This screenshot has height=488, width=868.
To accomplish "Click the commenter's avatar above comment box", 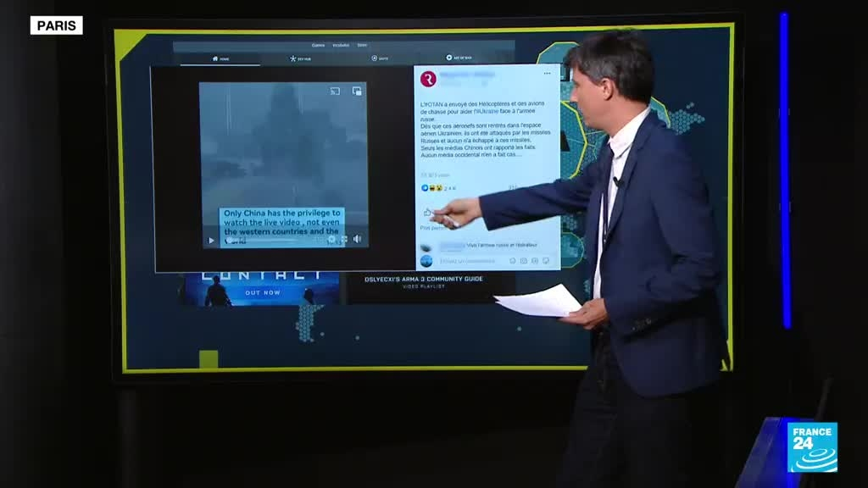I will click(426, 247).
